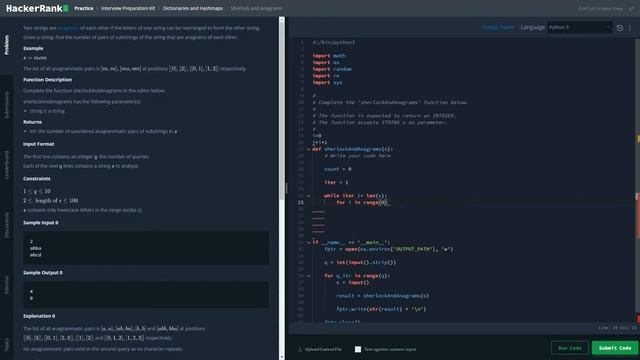Click the 'count = 0' code line

pyautogui.click(x=338, y=169)
